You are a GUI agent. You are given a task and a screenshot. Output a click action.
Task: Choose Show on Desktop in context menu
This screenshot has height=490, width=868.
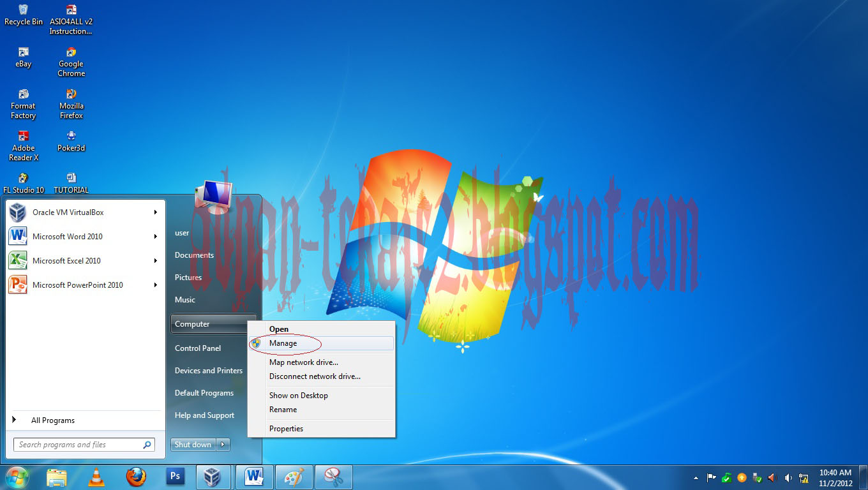pos(322,396)
